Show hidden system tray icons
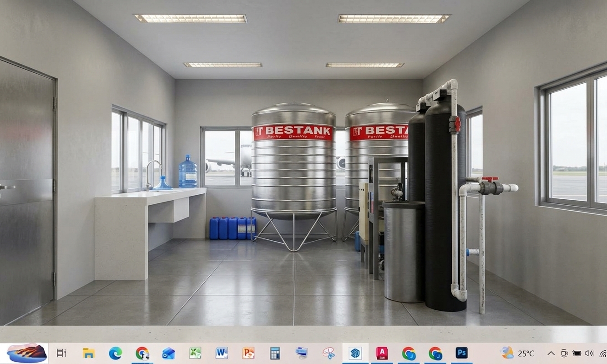 (x=551, y=354)
